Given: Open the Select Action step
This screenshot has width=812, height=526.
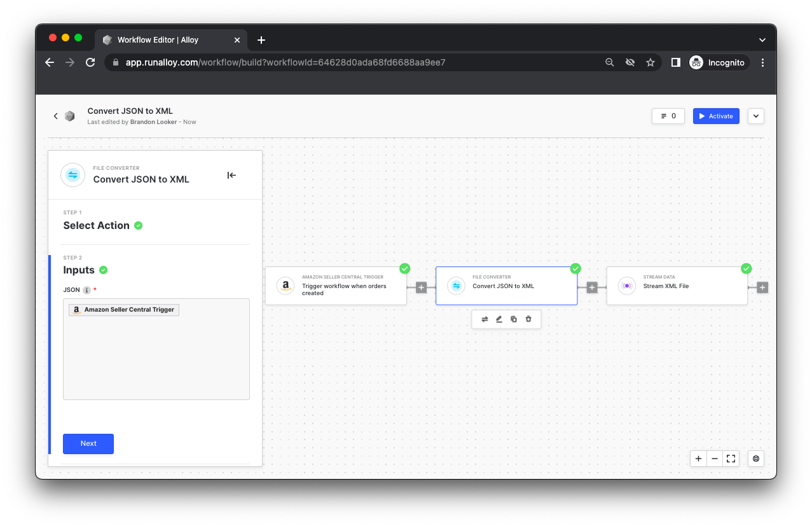Looking at the screenshot, I should tap(96, 225).
